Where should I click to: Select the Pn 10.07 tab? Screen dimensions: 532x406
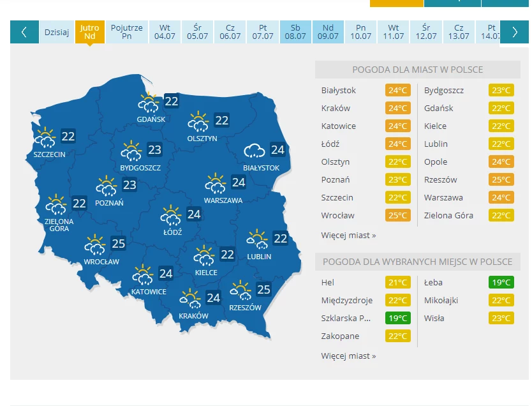(360, 32)
